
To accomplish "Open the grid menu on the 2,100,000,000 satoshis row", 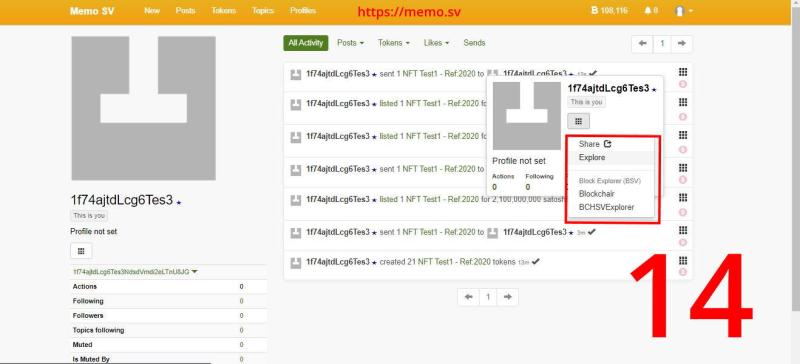I will [x=683, y=197].
